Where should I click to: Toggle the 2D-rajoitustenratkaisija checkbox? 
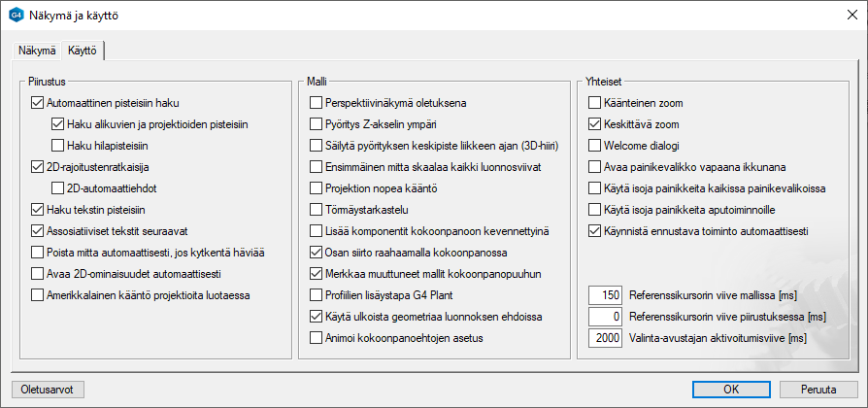tap(38, 166)
